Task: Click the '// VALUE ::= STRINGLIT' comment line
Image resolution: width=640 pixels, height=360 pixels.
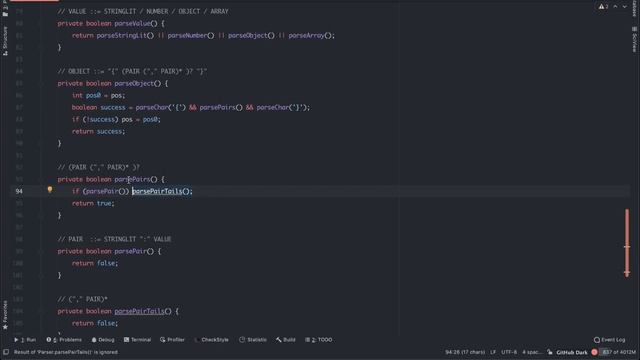Action: tap(143, 11)
